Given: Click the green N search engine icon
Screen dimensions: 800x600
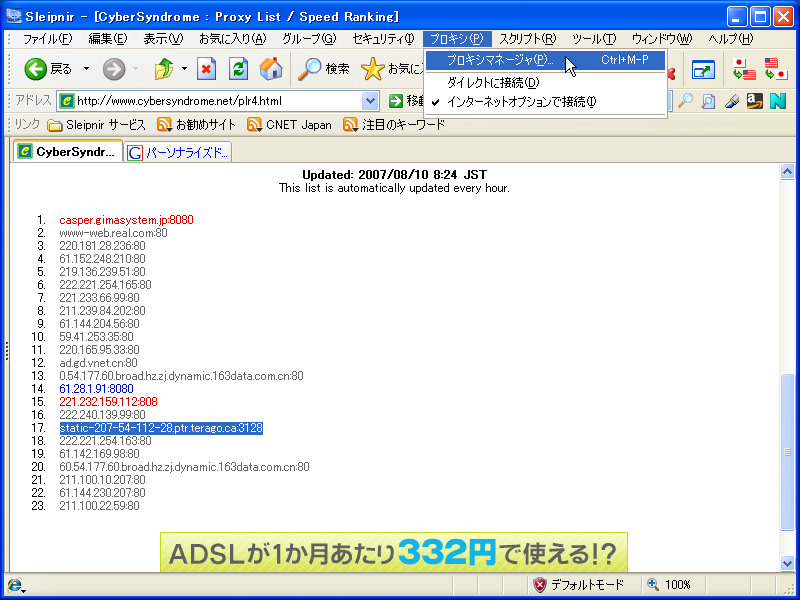Looking at the screenshot, I should click(778, 101).
